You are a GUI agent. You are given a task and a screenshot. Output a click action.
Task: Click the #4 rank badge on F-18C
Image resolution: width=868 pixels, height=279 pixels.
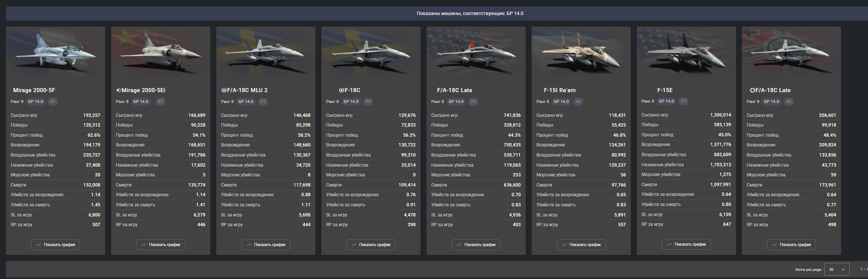368,101
